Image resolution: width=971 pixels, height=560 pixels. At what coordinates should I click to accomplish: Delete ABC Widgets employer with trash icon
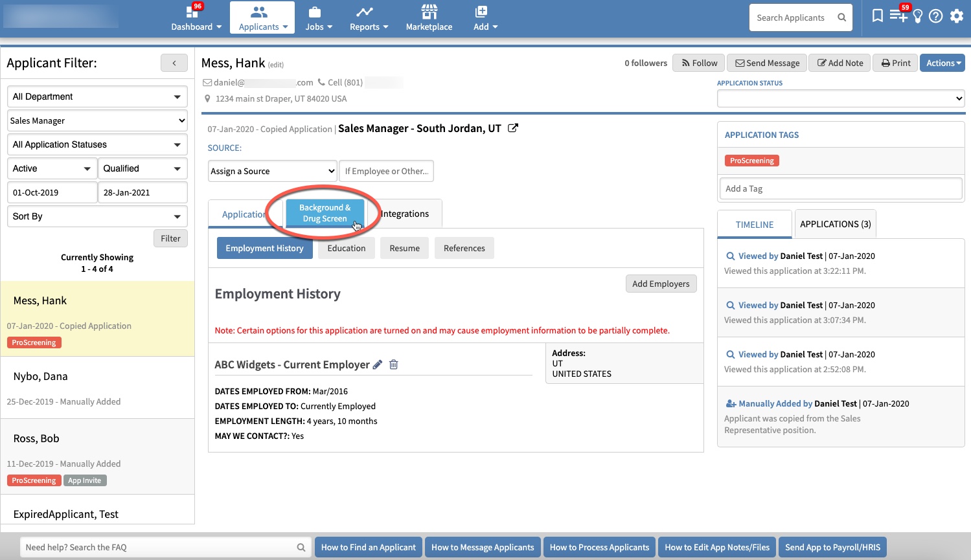point(393,364)
